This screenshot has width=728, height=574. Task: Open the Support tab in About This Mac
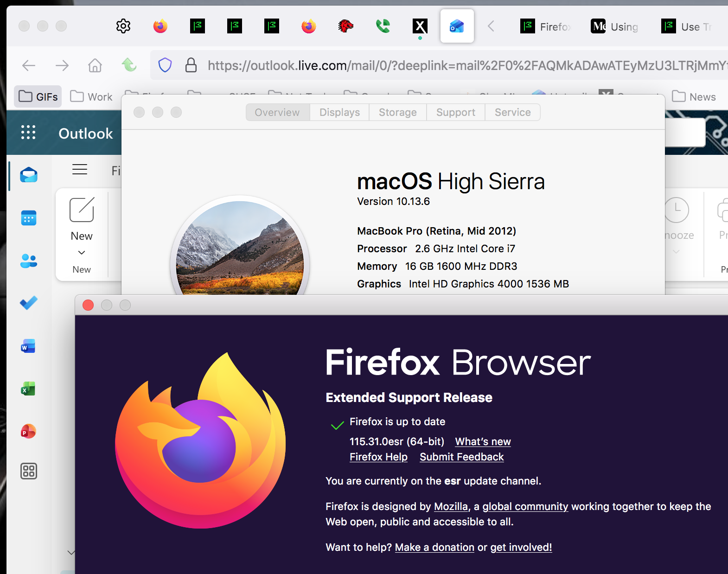pyautogui.click(x=456, y=112)
